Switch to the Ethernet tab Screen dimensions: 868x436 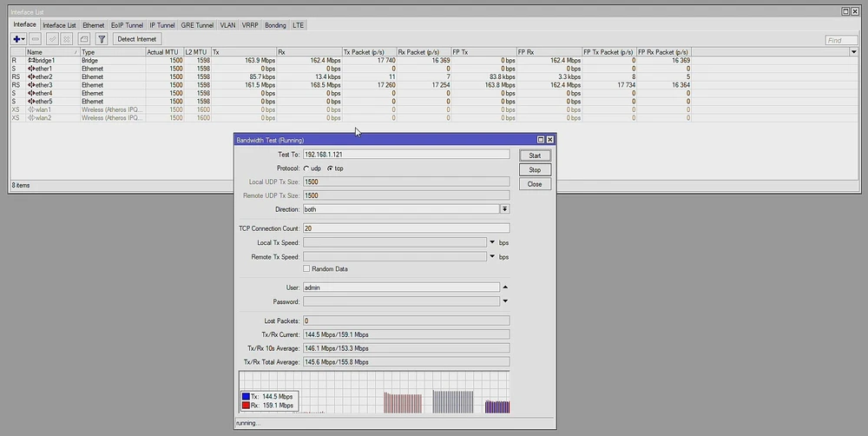[93, 25]
